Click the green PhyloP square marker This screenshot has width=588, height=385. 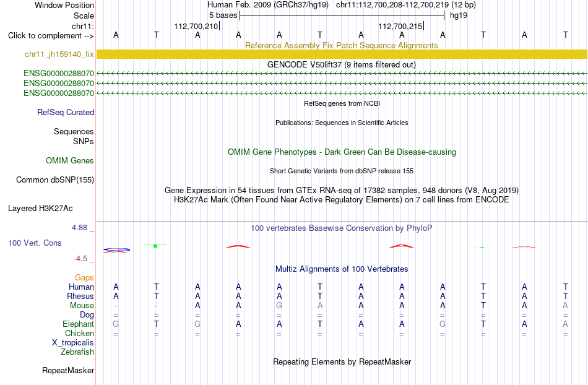(155, 246)
